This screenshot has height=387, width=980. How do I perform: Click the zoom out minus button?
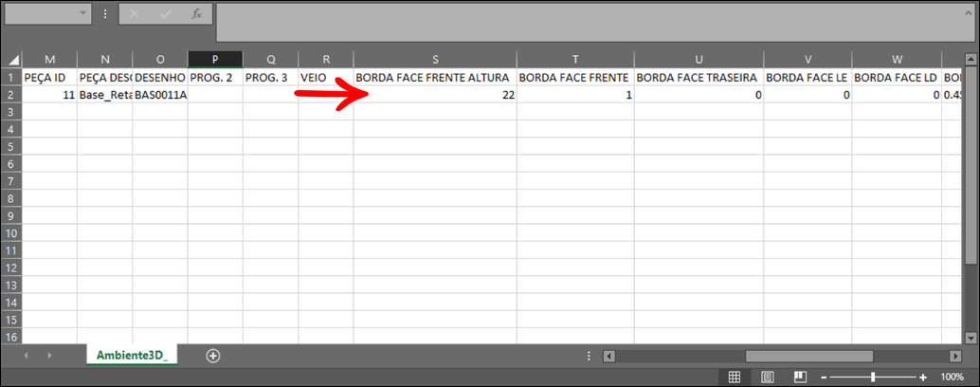[x=824, y=378]
